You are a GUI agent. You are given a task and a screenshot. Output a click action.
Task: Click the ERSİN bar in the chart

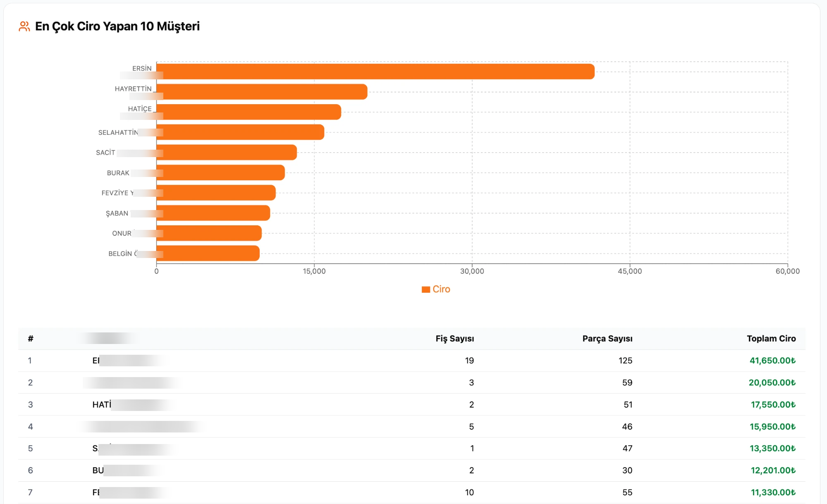pyautogui.click(x=375, y=72)
